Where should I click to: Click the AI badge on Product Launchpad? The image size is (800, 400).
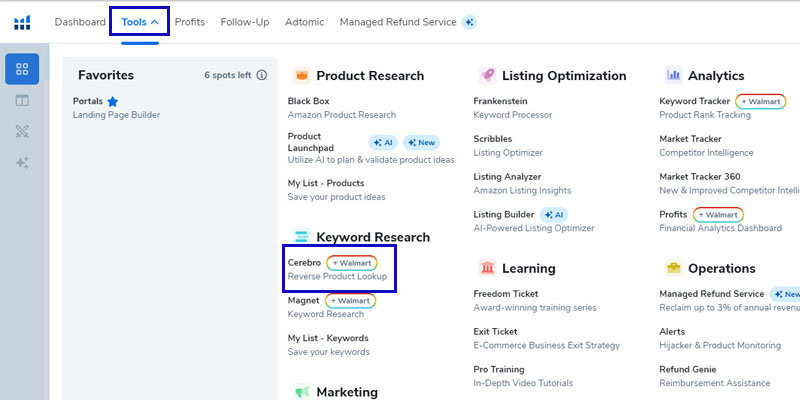383,143
